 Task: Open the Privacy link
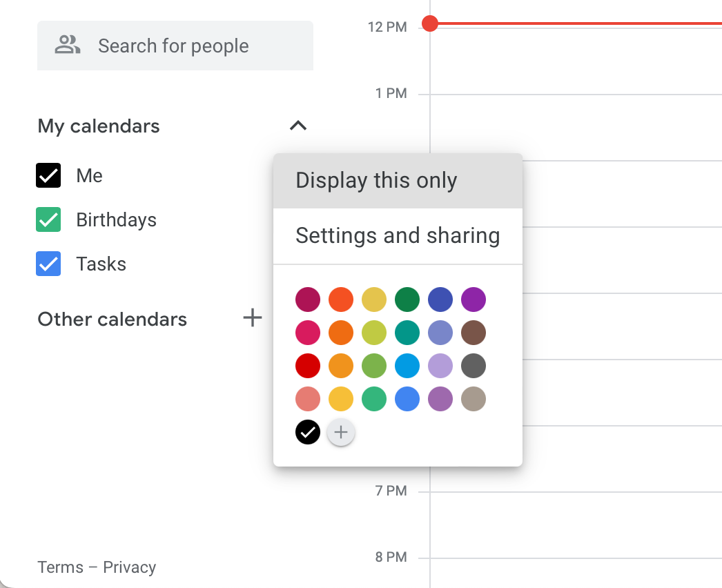pos(131,567)
